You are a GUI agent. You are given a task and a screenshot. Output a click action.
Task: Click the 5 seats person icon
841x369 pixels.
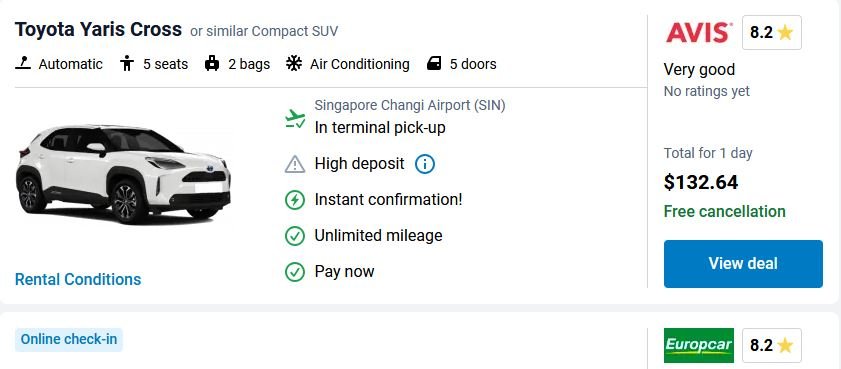pyautogui.click(x=127, y=64)
